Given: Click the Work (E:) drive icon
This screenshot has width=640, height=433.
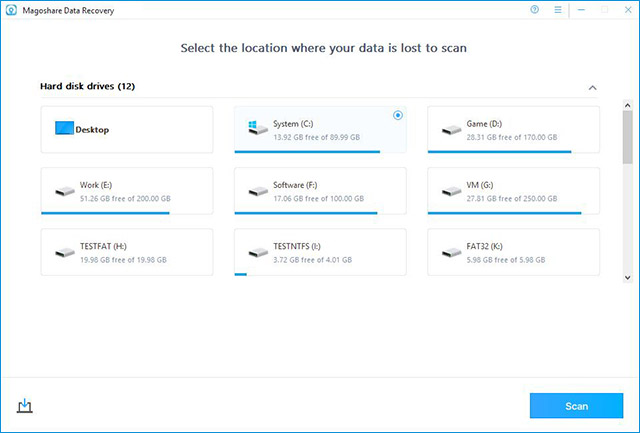Looking at the screenshot, I should [x=65, y=191].
